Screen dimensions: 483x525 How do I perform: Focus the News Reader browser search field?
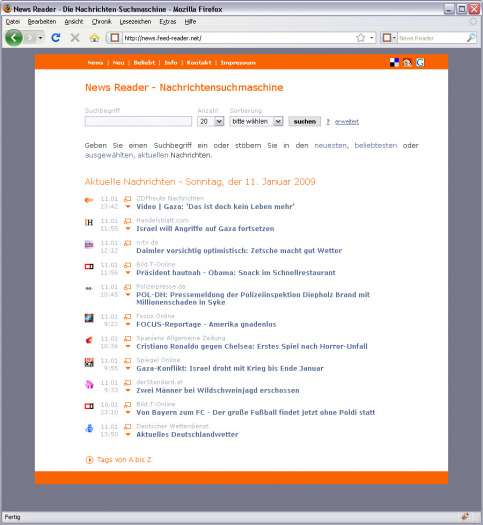[x=431, y=38]
